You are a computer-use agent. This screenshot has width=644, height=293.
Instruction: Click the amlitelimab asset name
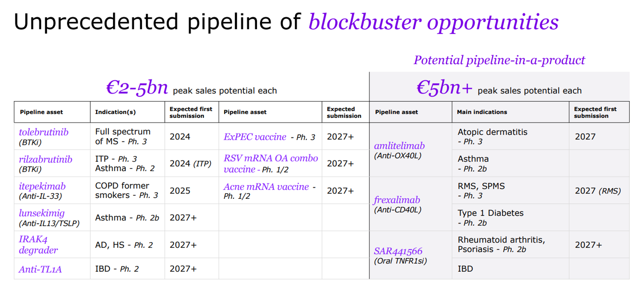tap(399, 146)
